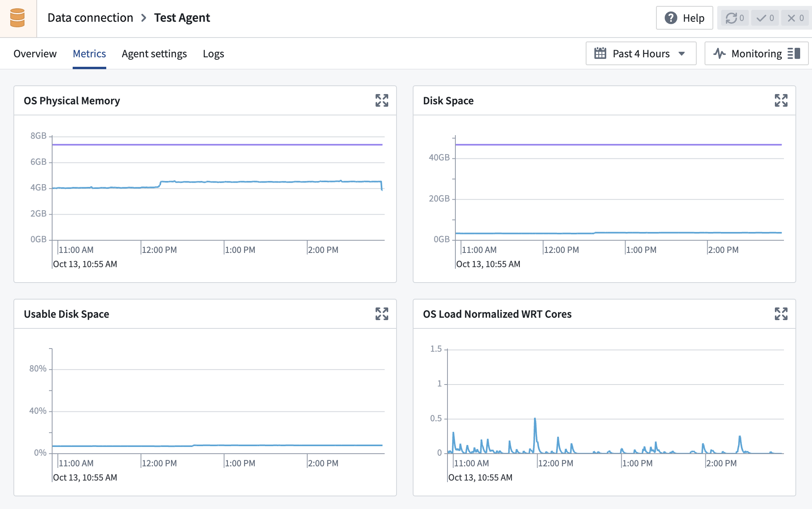Click 12:00 PM label in OS Physical Memory chart
Image resolution: width=812 pixels, height=509 pixels.
159,250
